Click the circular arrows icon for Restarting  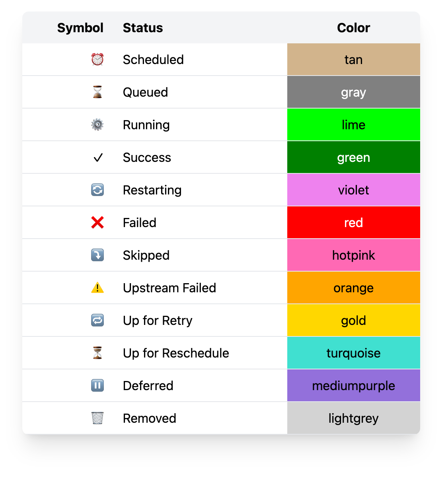click(x=97, y=190)
